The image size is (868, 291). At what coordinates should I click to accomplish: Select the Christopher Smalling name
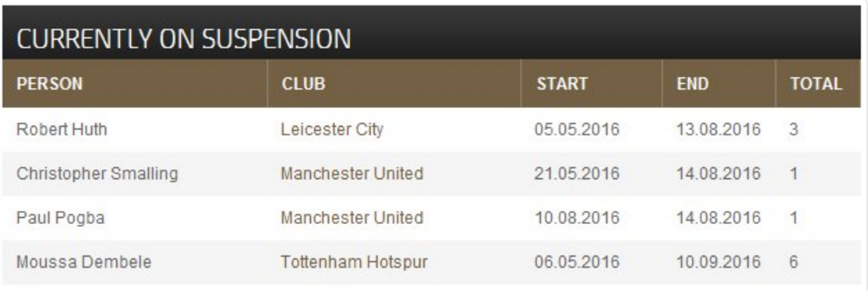97,174
